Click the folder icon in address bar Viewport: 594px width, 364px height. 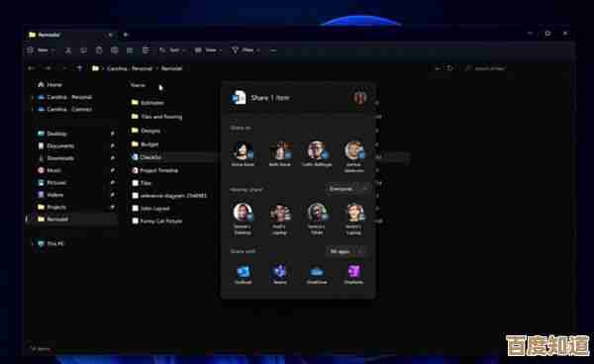[95, 68]
